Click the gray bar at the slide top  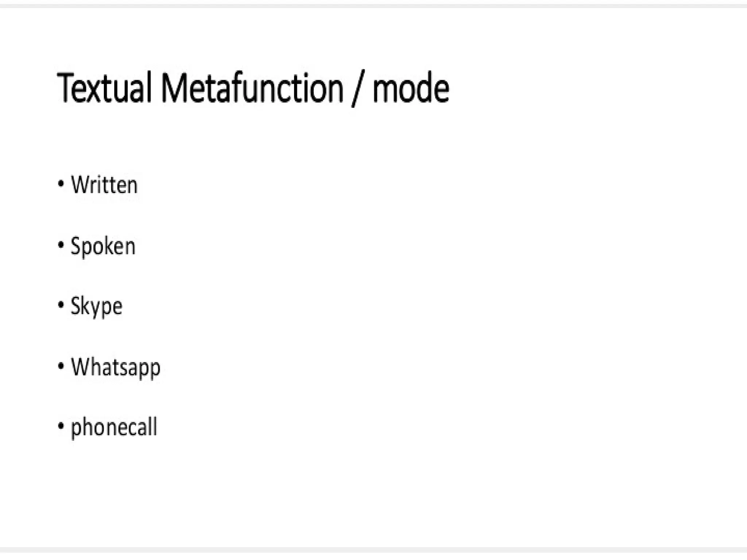click(373, 5)
